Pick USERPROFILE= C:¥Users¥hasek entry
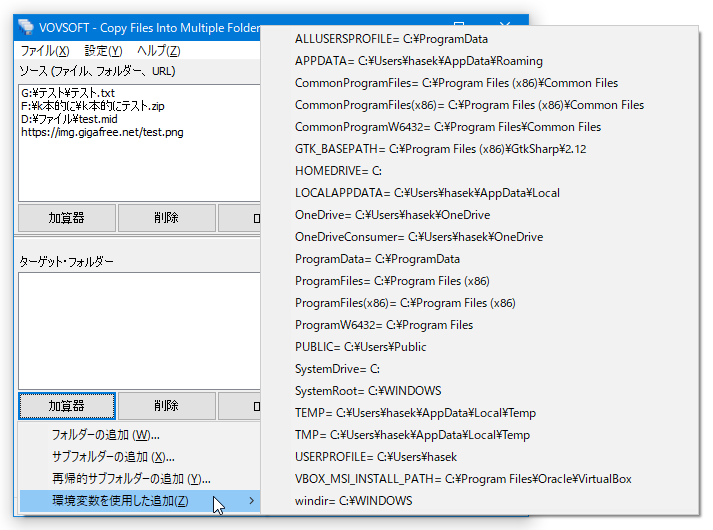This screenshot has height=530, width=713. [480, 457]
